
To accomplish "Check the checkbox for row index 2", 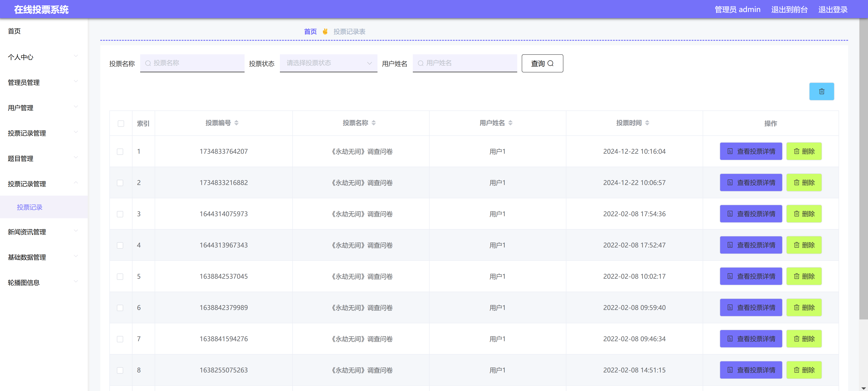I will 120,183.
